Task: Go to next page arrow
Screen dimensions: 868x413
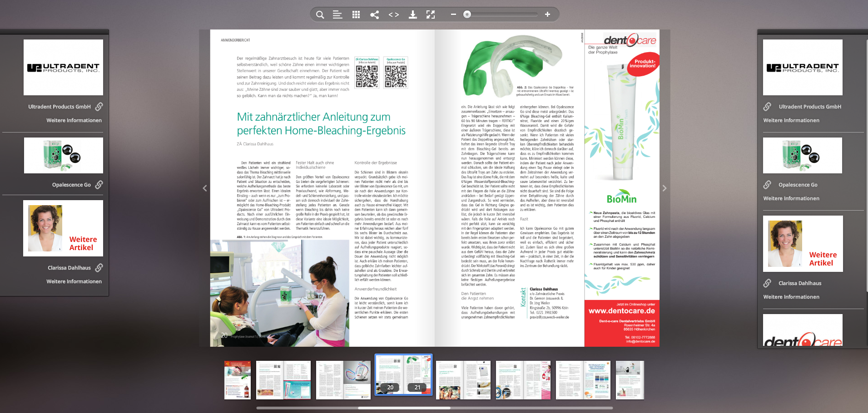Action: tap(665, 188)
